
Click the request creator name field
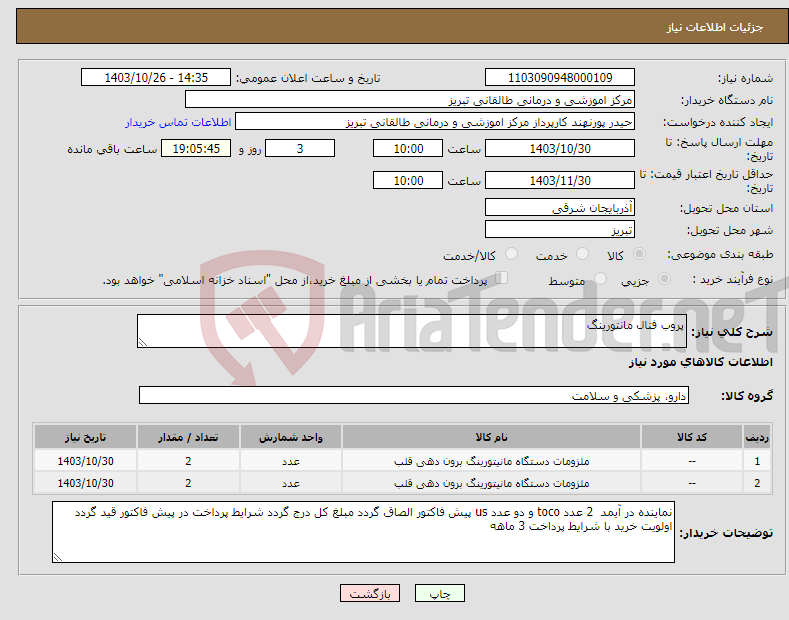click(x=435, y=122)
